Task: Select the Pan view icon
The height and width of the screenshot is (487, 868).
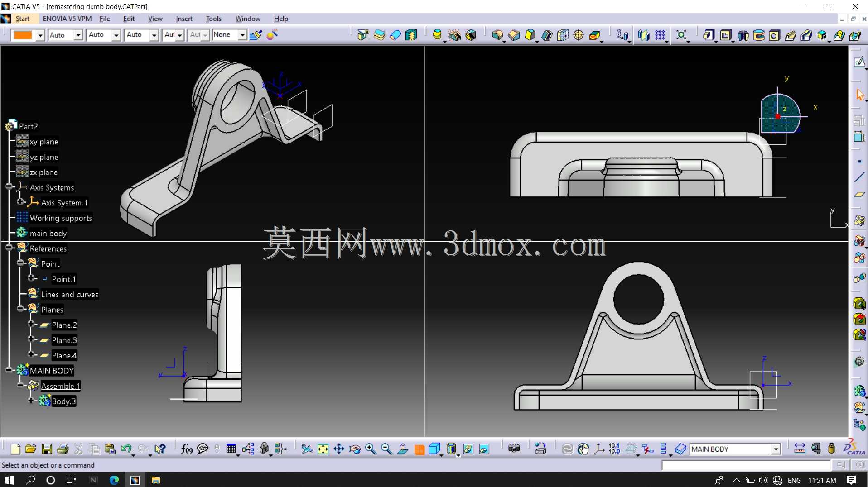Action: [339, 449]
